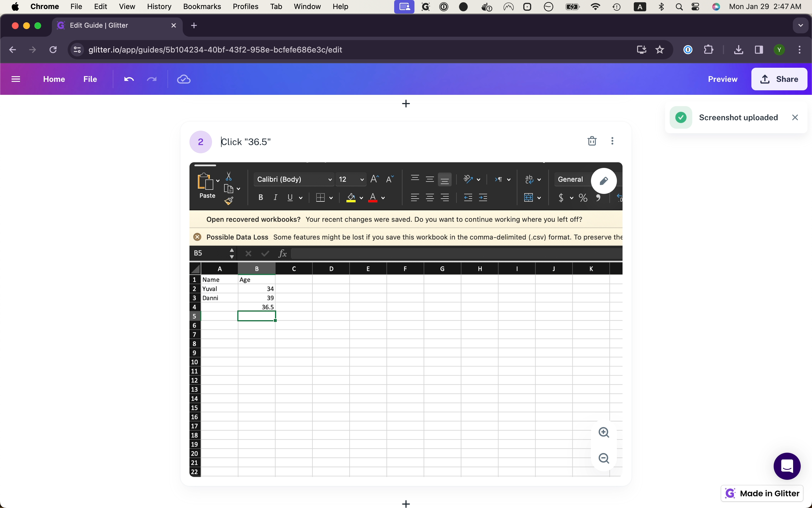Click the Paste button in Excel screenshot

tap(207, 186)
